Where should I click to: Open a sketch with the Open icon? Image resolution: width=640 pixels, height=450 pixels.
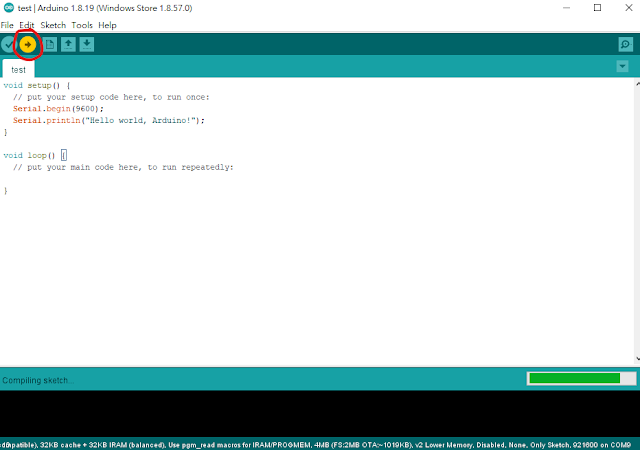[x=68, y=45]
